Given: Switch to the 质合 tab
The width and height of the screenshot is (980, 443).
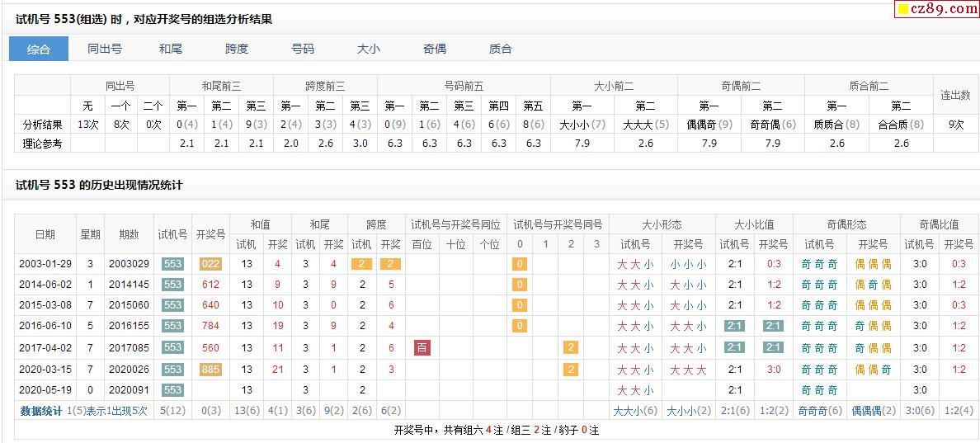Looking at the screenshot, I should pos(501,49).
